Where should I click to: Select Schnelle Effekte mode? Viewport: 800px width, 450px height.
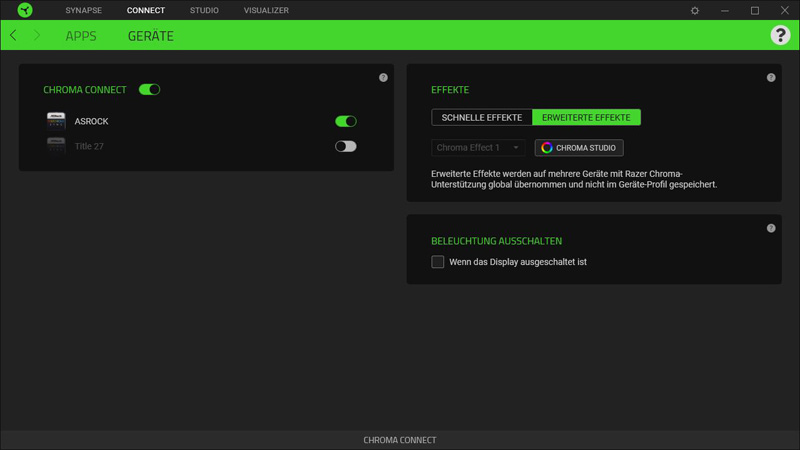482,117
